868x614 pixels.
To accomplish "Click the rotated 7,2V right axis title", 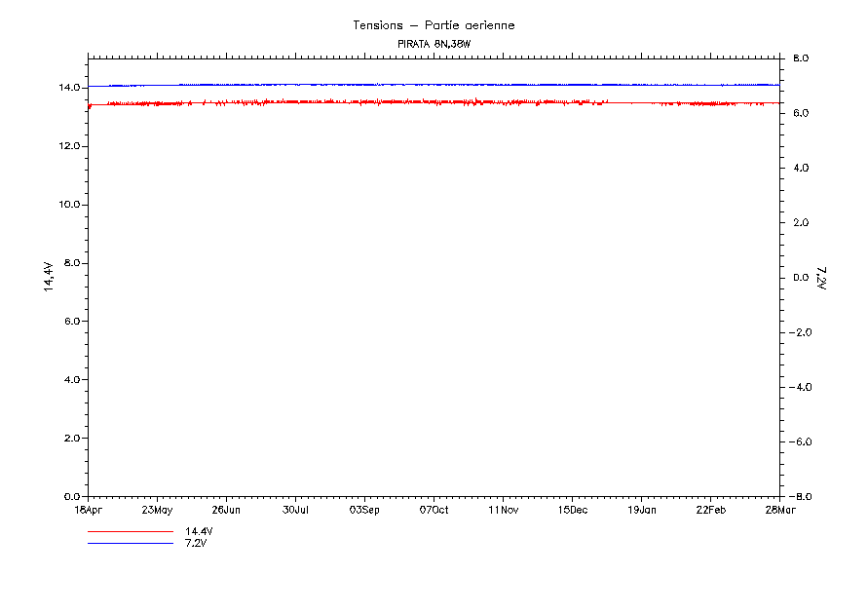I will click(x=820, y=278).
